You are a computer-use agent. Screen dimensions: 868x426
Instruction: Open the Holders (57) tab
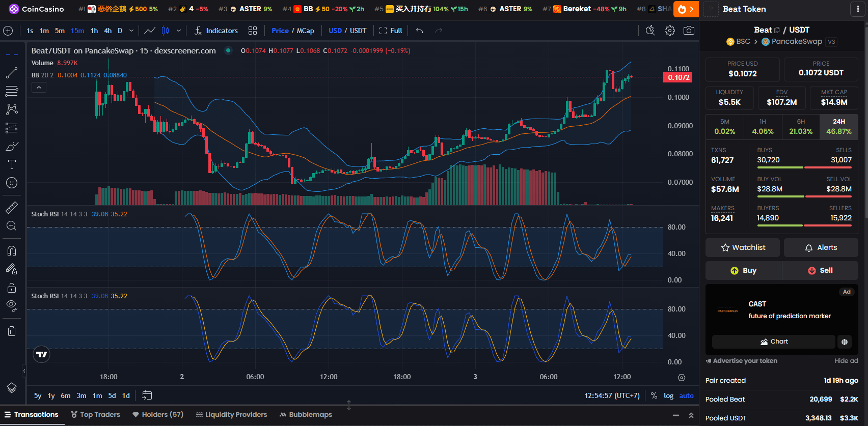coord(158,414)
